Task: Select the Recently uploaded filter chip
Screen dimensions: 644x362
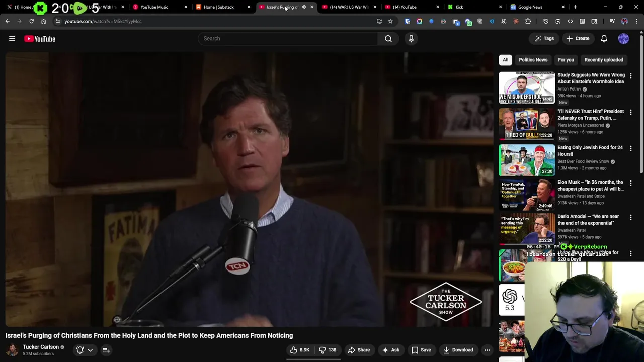Action: pos(604,60)
